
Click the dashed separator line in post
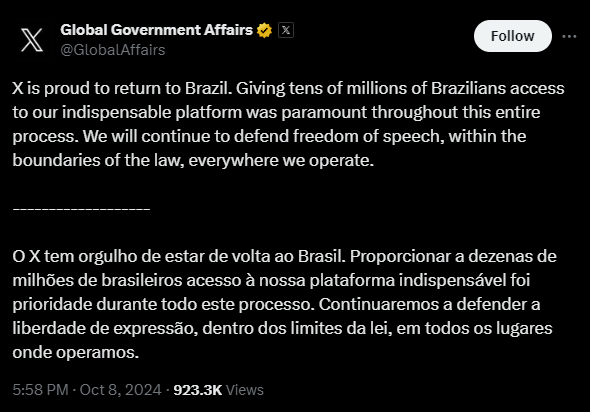coord(81,208)
